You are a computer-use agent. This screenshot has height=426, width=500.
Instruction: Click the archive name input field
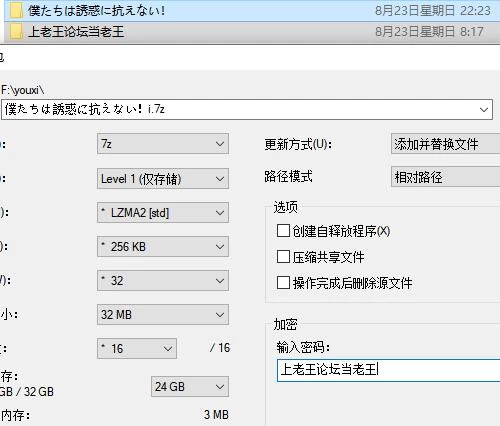[247, 109]
